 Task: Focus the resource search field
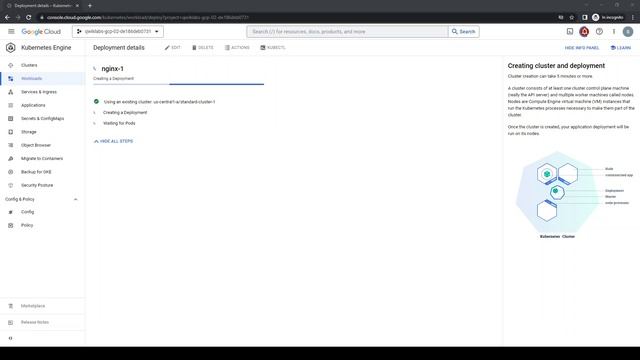click(x=347, y=31)
